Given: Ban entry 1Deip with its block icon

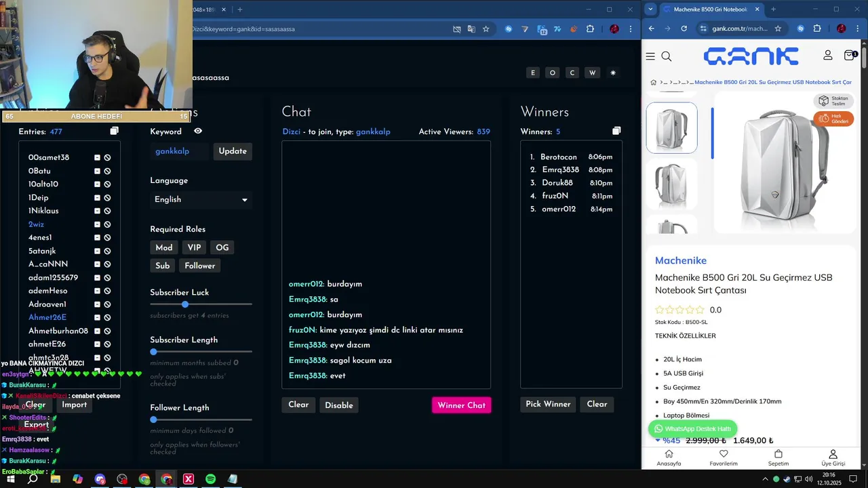Looking at the screenshot, I should click(107, 198).
